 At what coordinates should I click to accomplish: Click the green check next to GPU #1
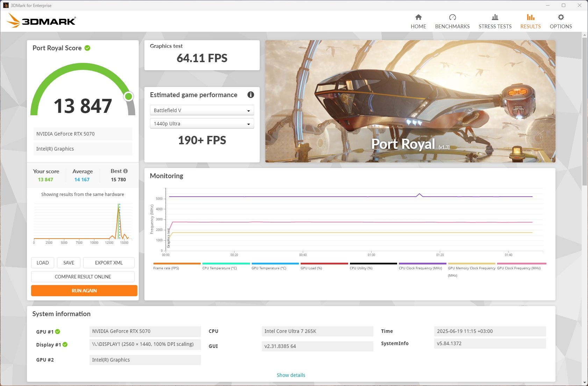point(58,332)
